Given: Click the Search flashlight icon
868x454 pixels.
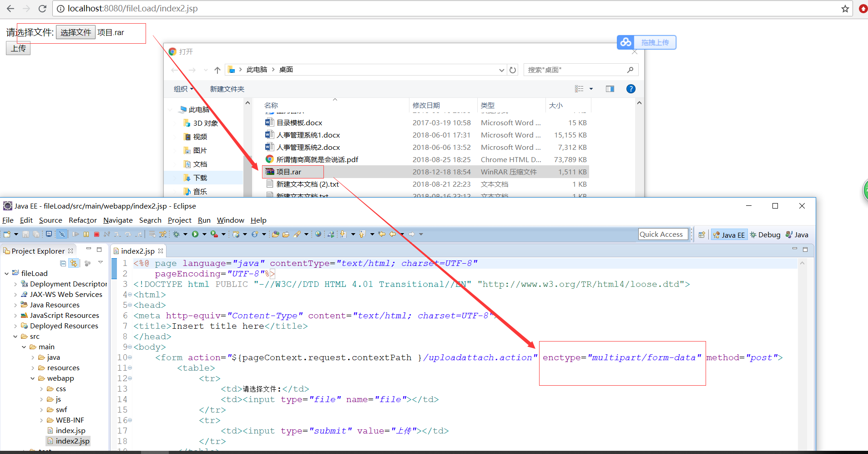Looking at the screenshot, I should [x=297, y=234].
